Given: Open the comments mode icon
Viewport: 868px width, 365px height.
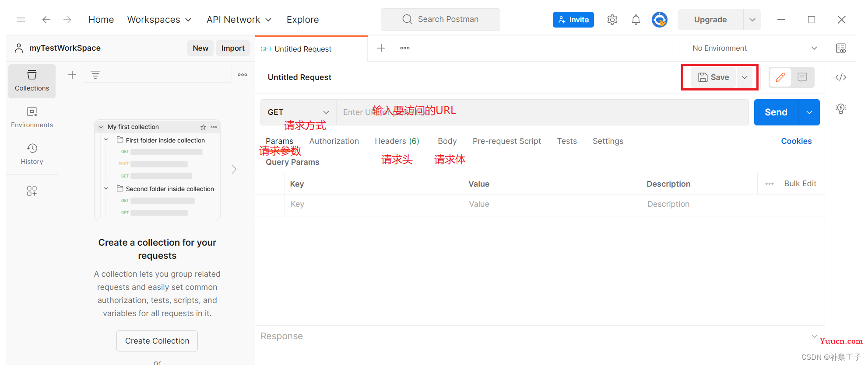Looking at the screenshot, I should tap(802, 77).
